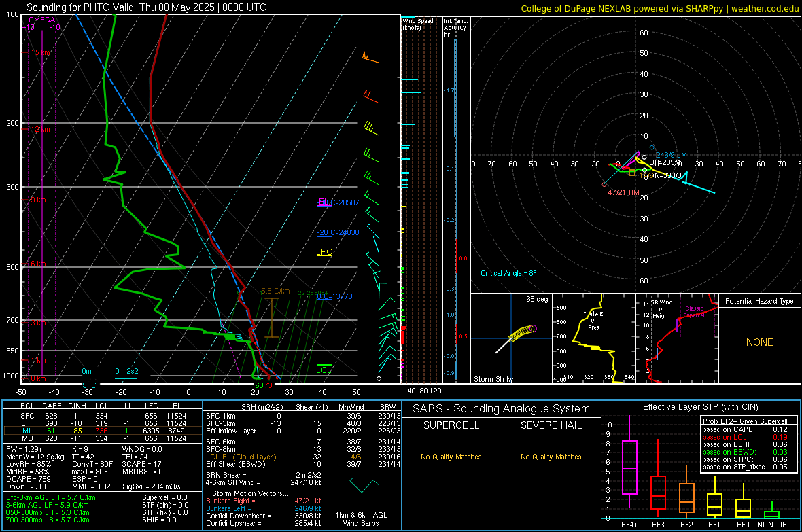Click the 'Effective Layer STP (with CIN)' title
This screenshot has height=532, width=802.
[700, 407]
